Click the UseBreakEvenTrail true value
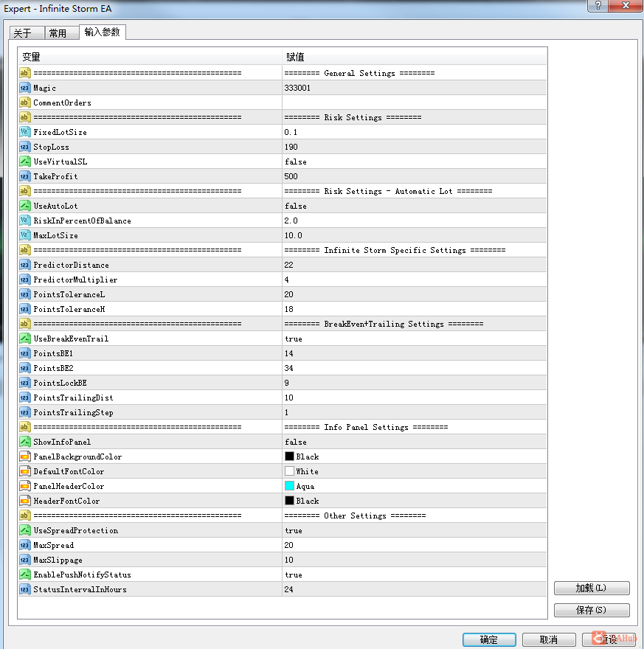 pyautogui.click(x=294, y=339)
